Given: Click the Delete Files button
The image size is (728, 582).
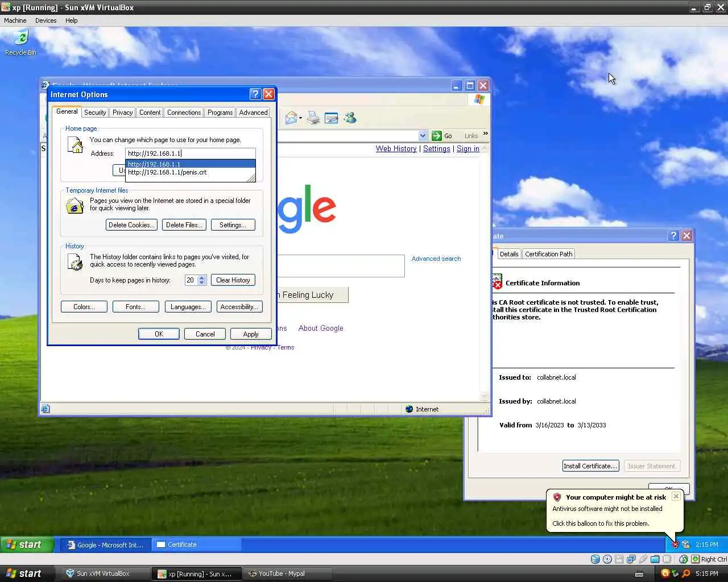Looking at the screenshot, I should [x=184, y=225].
